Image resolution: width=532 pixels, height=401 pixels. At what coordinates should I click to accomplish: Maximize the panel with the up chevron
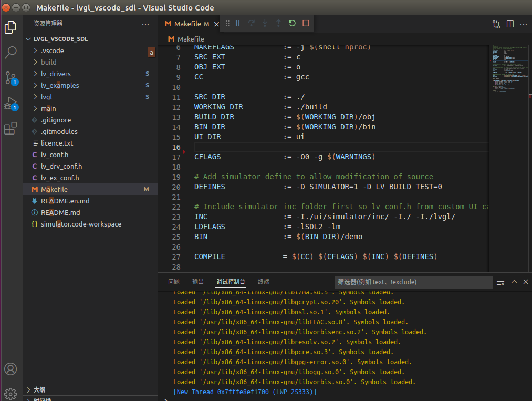[514, 282]
